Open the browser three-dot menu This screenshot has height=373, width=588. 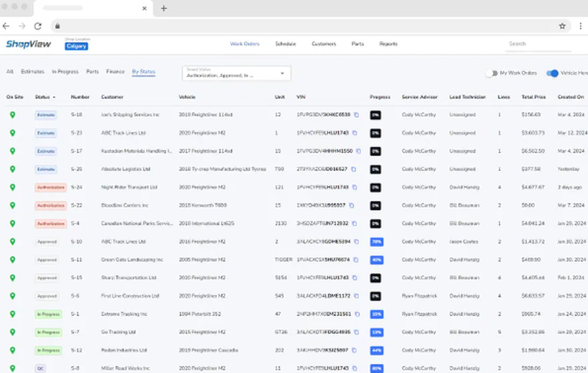coord(580,26)
